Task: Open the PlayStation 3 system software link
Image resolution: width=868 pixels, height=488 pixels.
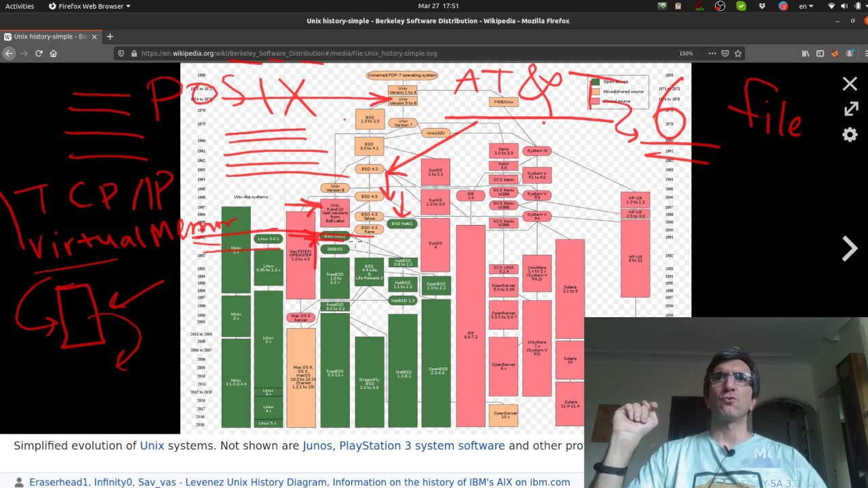Action: click(x=422, y=445)
